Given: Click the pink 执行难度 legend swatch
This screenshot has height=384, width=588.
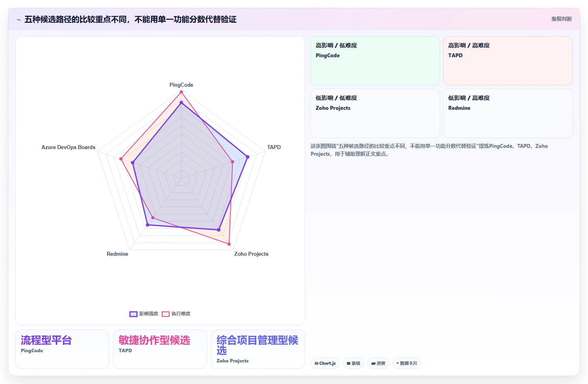Looking at the screenshot, I should coord(166,314).
